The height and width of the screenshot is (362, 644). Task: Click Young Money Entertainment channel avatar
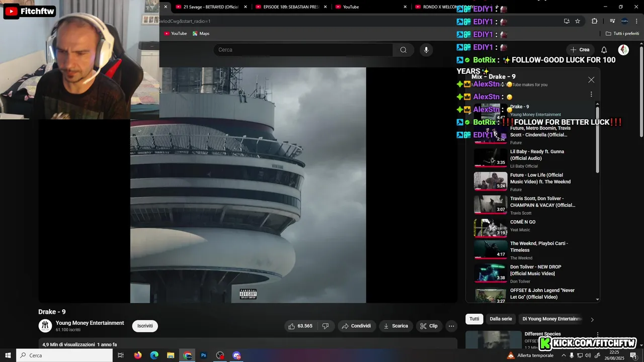[x=45, y=326]
